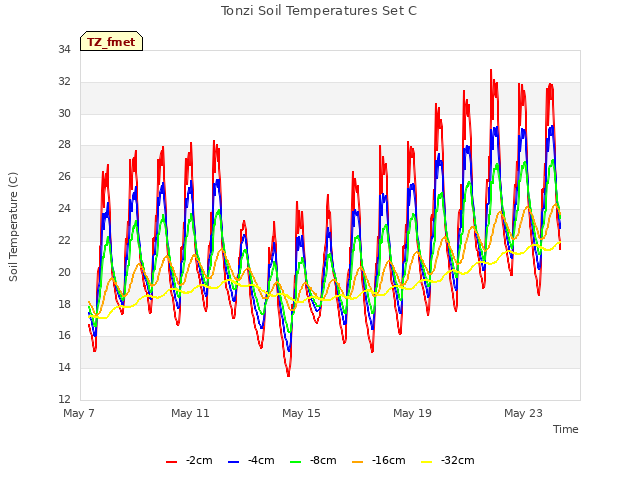Click the 14 y-axis tick label
Screen dimensions: 640x480
64,367
